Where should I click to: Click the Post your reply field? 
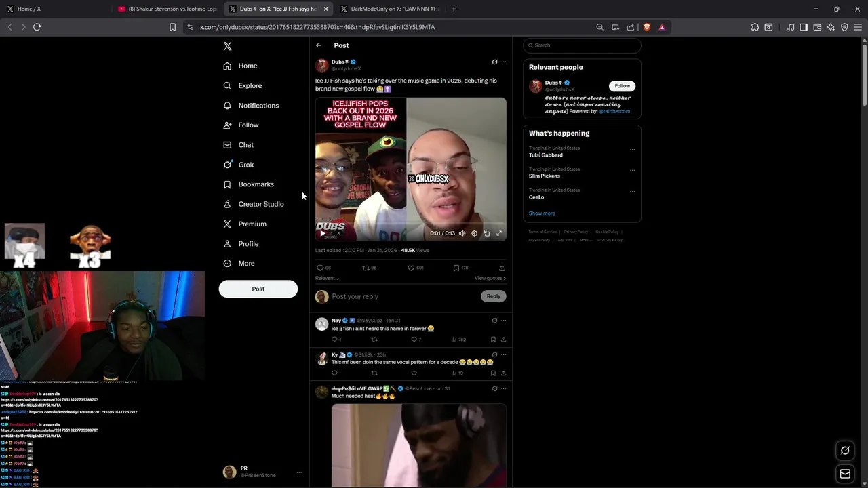click(x=404, y=296)
